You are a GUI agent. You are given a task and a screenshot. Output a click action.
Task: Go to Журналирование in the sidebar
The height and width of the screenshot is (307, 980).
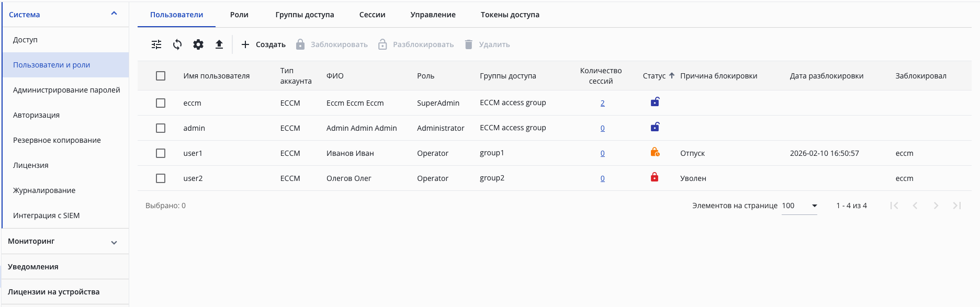(44, 190)
